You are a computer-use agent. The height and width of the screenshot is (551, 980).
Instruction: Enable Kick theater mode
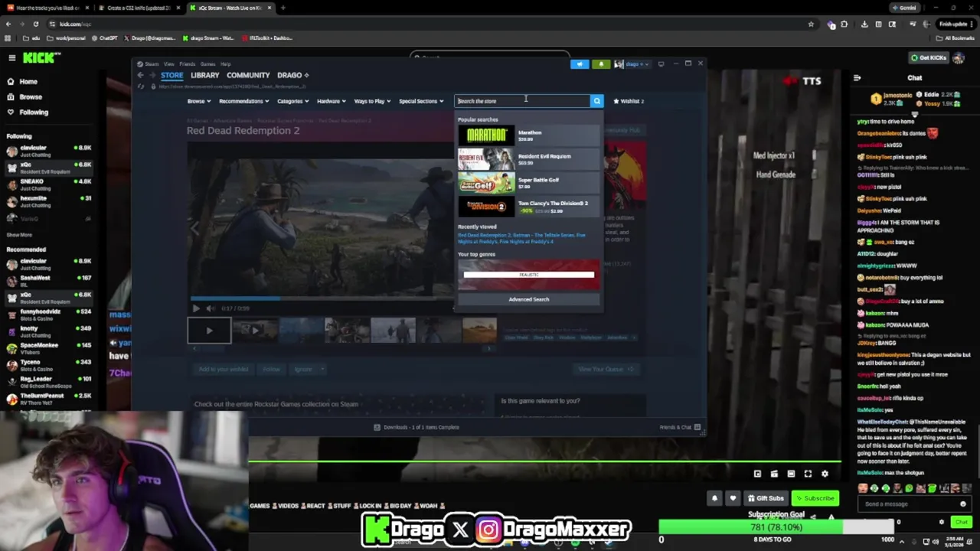coord(791,474)
